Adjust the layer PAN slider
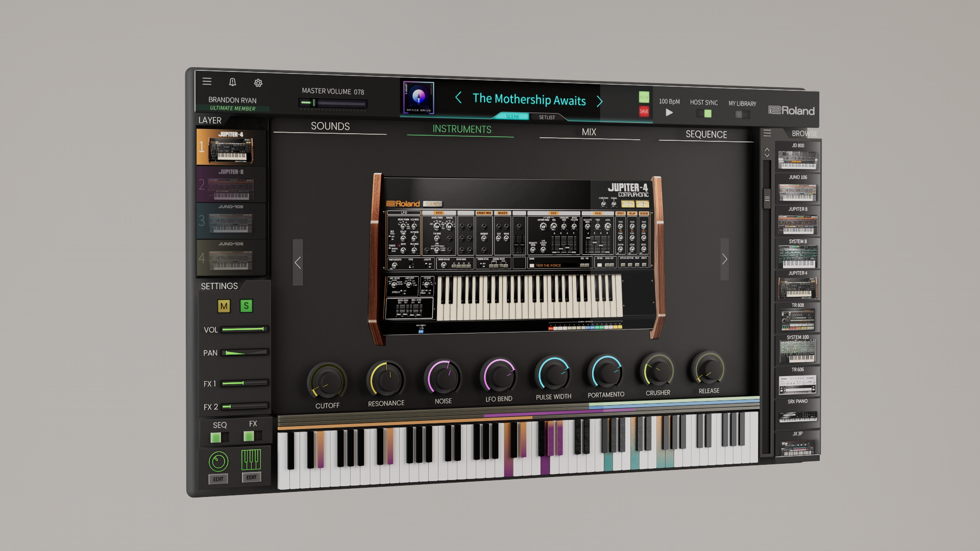980x551 pixels. 244,352
